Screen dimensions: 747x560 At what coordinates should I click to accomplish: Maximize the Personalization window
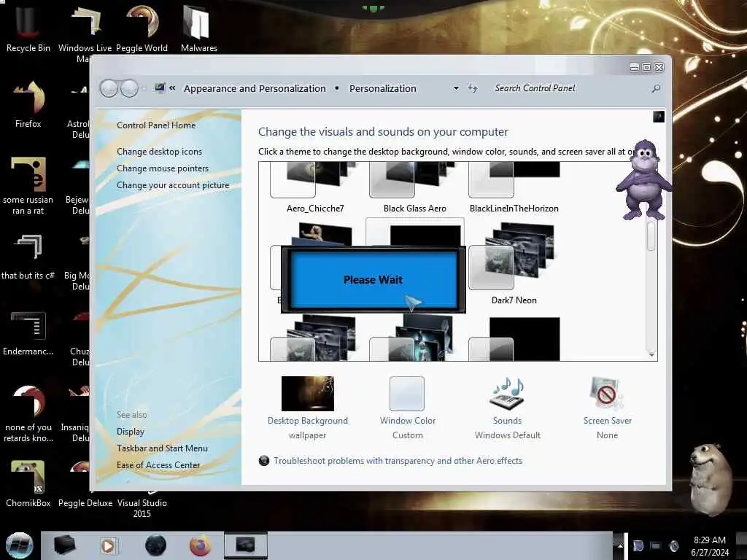(x=646, y=67)
